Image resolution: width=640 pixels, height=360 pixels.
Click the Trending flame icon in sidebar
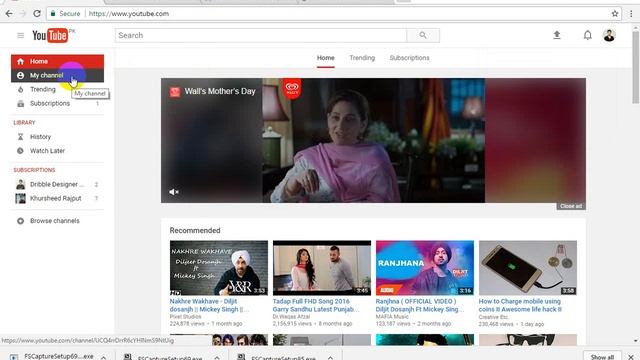coord(20,89)
